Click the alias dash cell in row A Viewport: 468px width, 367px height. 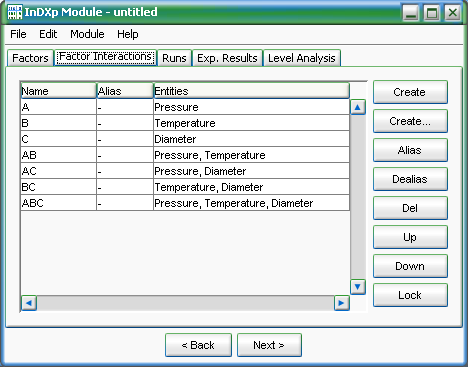125,107
